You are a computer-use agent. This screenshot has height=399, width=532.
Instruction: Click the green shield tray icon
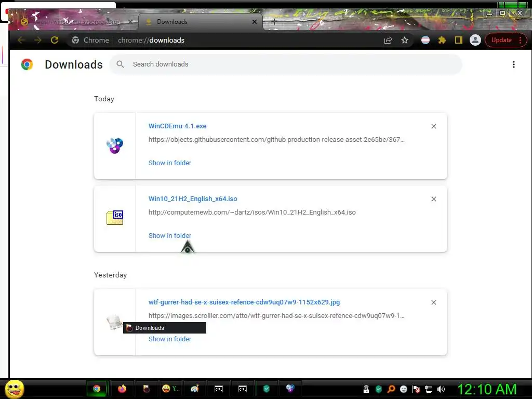pos(379,389)
